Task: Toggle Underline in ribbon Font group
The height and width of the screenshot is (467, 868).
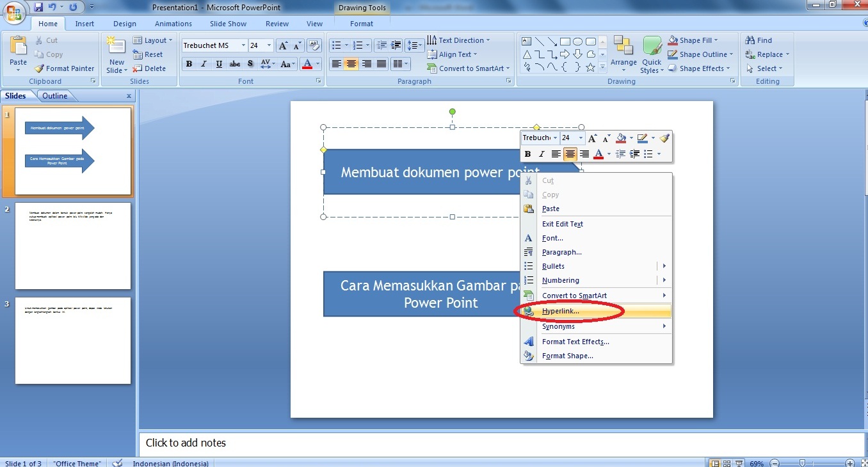Action: click(x=220, y=64)
